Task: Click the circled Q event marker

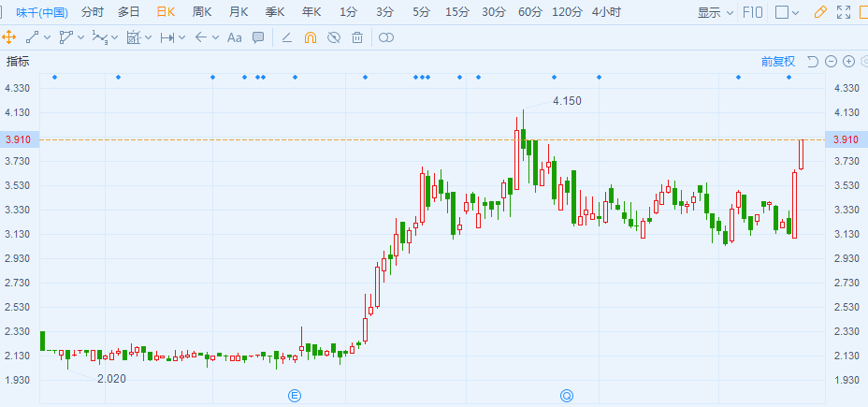Action: [566, 396]
